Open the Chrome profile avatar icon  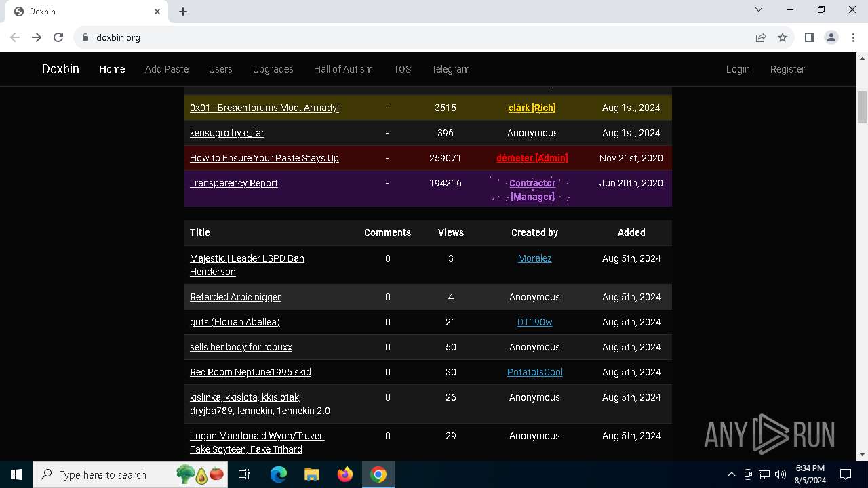(x=831, y=37)
